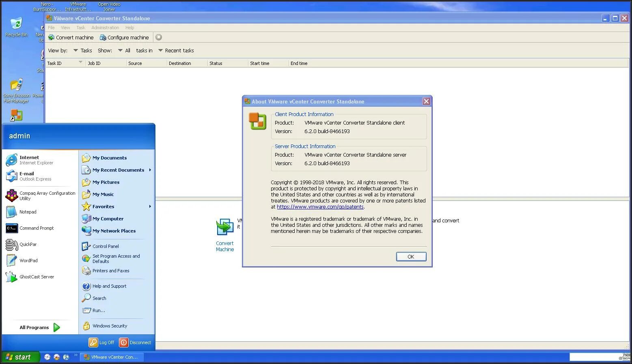Open the Task menu

tap(81, 28)
